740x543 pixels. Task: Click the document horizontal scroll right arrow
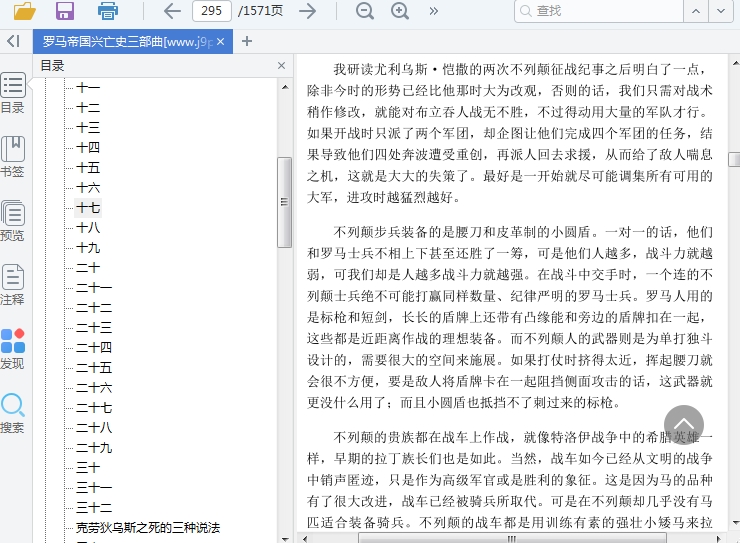719,538
